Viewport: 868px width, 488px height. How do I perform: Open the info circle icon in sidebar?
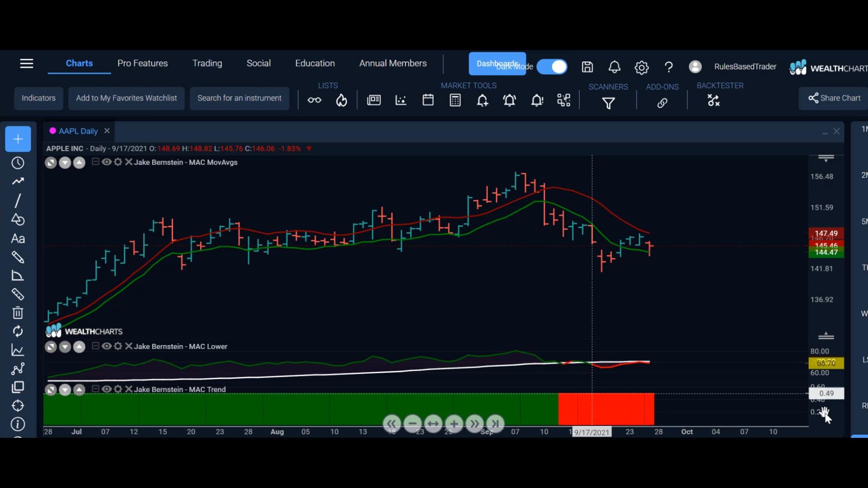tap(18, 424)
